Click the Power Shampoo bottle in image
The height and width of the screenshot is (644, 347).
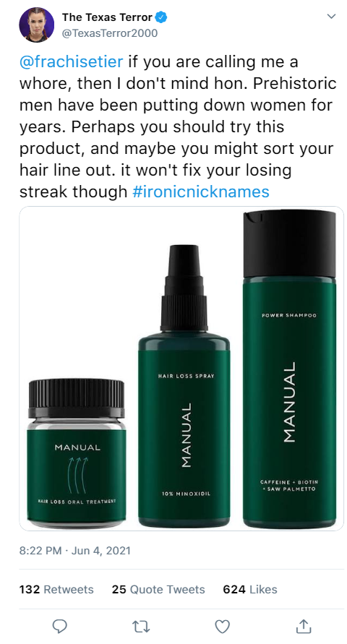point(289,369)
